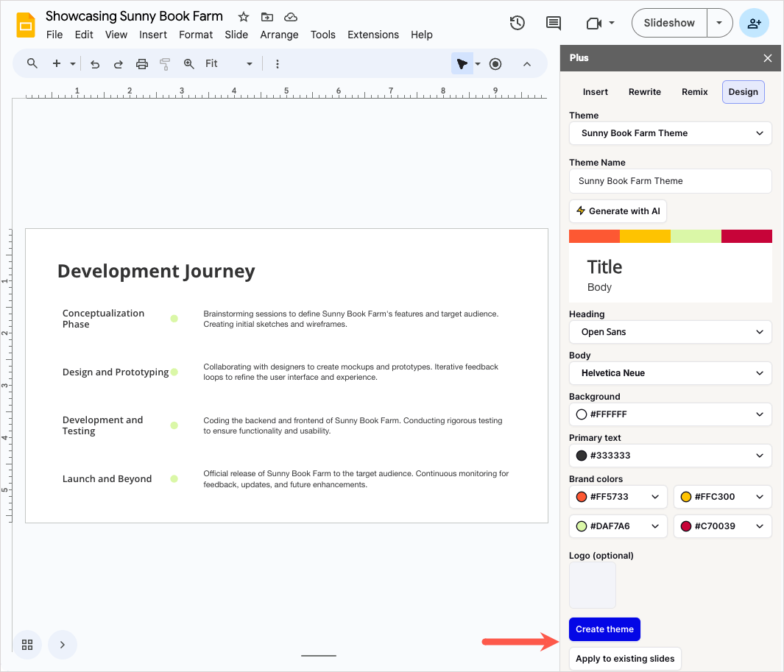Open the Google Slides home logo
The image size is (784, 672).
[26, 25]
